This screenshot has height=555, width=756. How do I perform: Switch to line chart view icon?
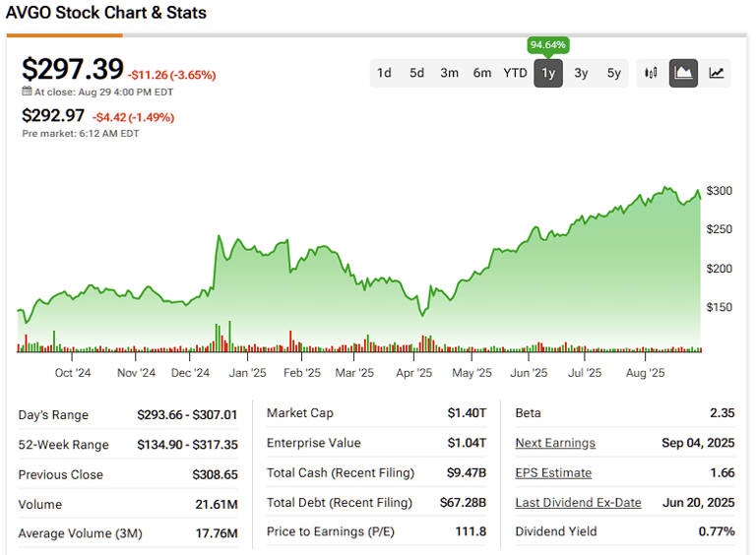coord(717,73)
